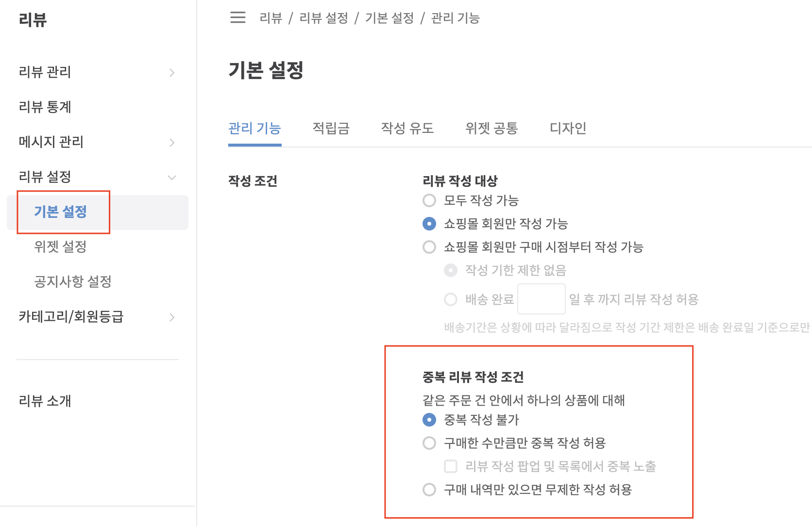
Task: Open the 디자인 tab
Action: [x=568, y=128]
